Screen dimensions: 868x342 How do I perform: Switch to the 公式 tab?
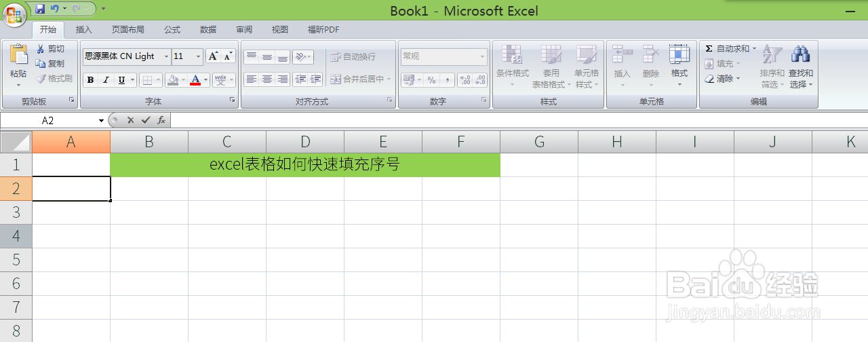coord(172,30)
